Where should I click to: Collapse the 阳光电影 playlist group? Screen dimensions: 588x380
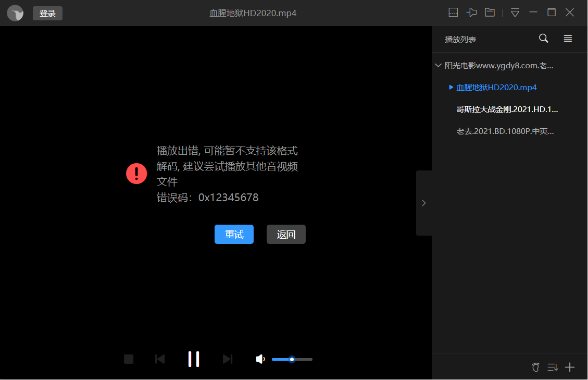438,65
